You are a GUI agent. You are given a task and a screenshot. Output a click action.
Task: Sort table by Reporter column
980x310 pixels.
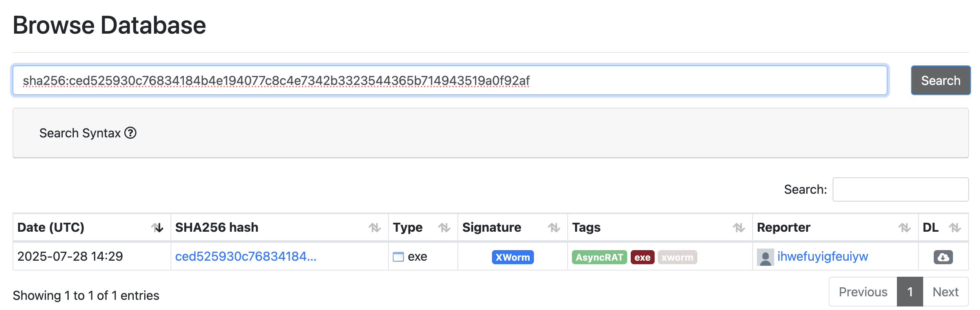(904, 227)
